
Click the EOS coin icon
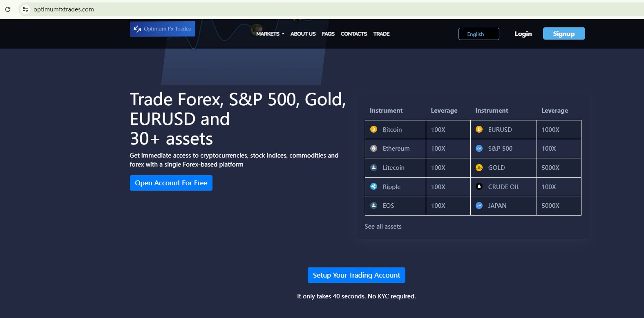click(x=373, y=206)
